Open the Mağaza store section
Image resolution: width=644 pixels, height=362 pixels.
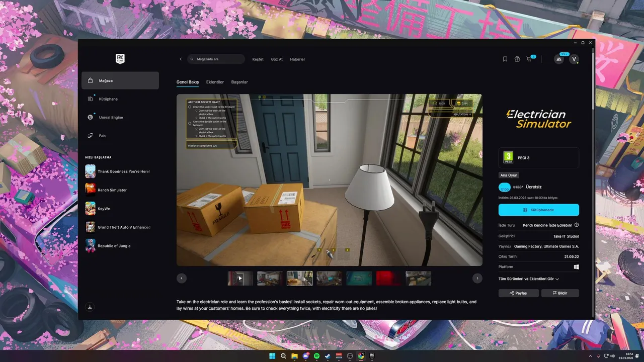[x=120, y=80]
